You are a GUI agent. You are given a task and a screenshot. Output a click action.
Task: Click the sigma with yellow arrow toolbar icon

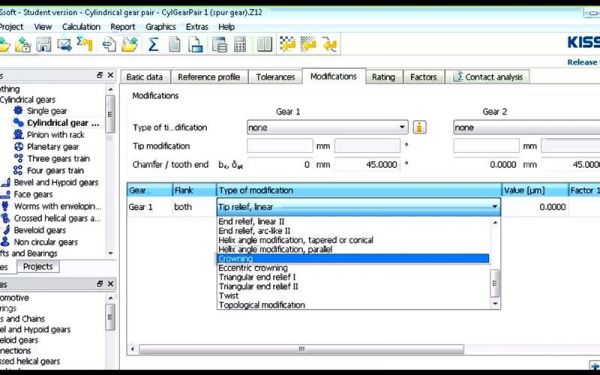click(x=85, y=44)
